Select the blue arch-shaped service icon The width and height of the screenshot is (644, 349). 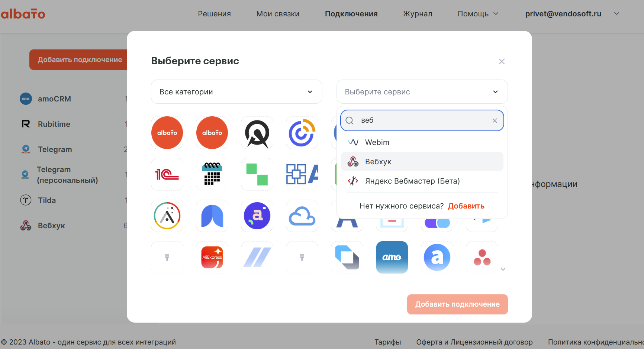coord(212,216)
